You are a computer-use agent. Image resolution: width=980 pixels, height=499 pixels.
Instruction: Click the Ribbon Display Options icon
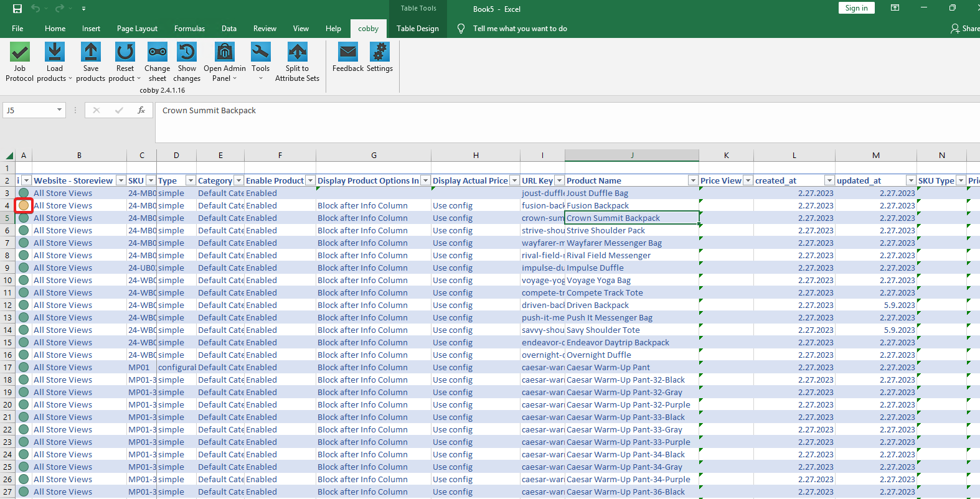pyautogui.click(x=895, y=8)
